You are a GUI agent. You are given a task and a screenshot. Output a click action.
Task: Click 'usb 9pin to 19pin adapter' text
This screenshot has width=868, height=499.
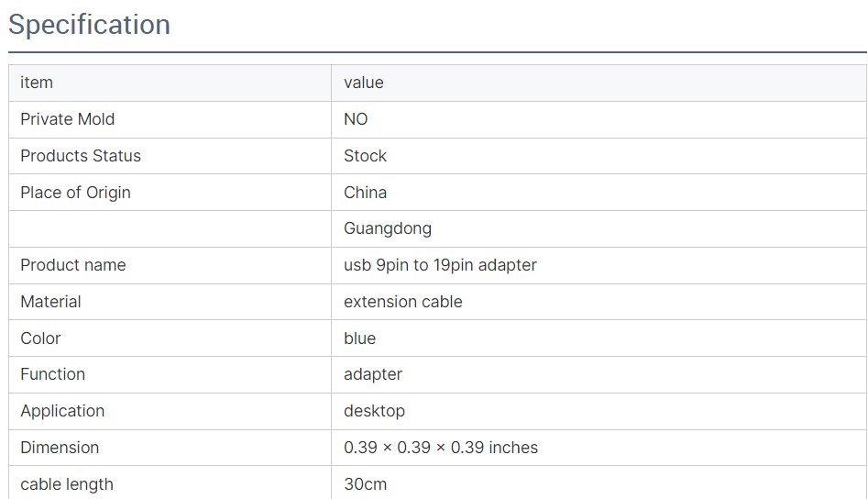click(x=440, y=265)
